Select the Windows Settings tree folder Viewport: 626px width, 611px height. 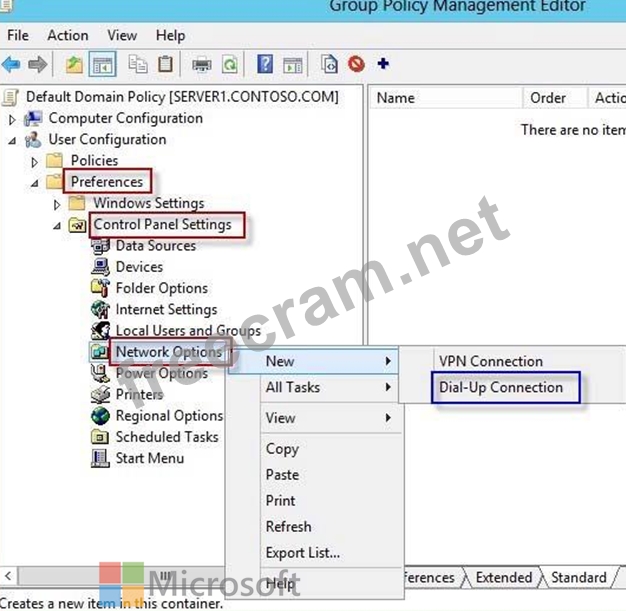[149, 203]
